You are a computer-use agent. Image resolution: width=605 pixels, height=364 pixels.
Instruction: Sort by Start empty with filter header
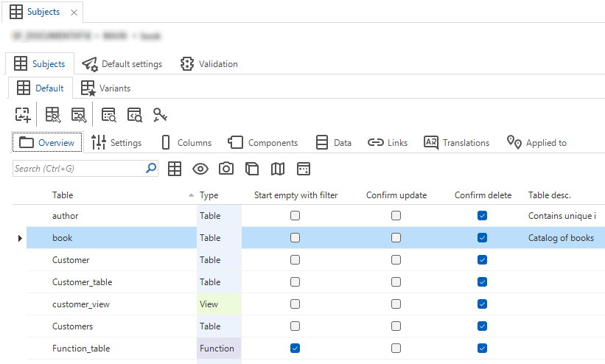click(295, 195)
